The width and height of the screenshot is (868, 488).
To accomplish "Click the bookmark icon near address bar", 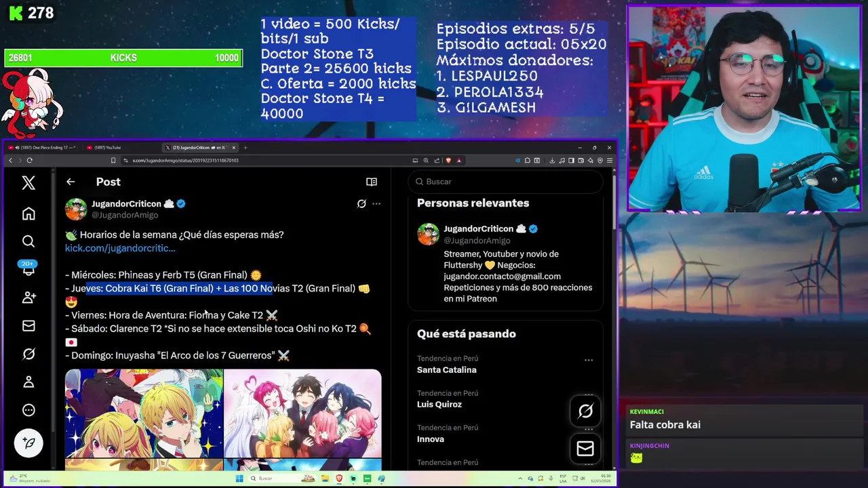I will 113,161.
